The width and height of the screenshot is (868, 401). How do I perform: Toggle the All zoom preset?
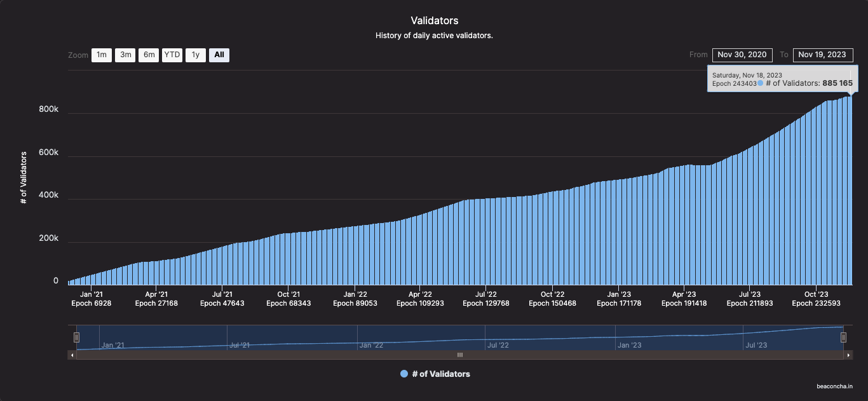(219, 55)
